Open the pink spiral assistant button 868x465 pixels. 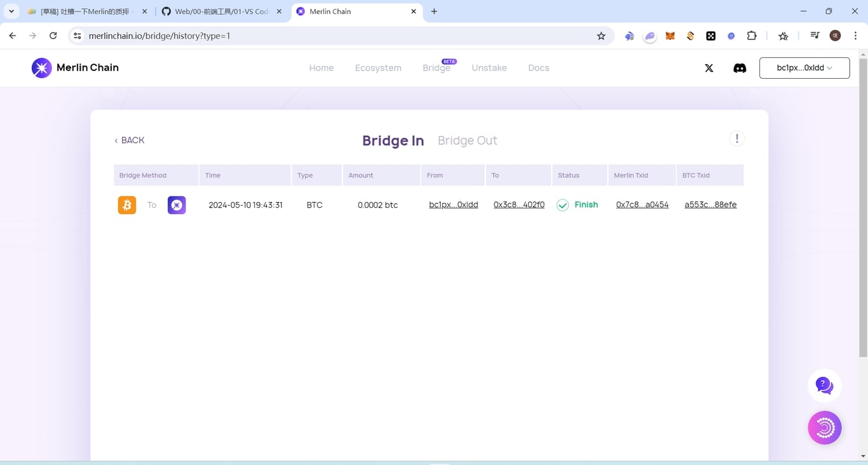point(825,428)
